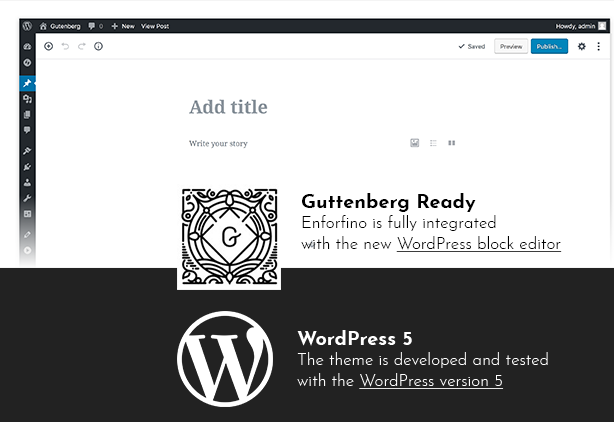Open the Comments sidebar icon

click(27, 130)
